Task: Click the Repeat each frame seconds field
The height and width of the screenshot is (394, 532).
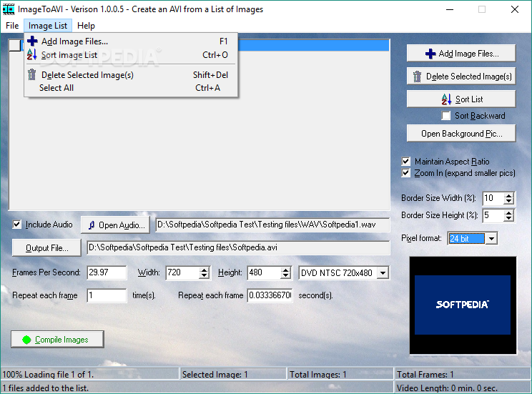Action: pos(270,295)
